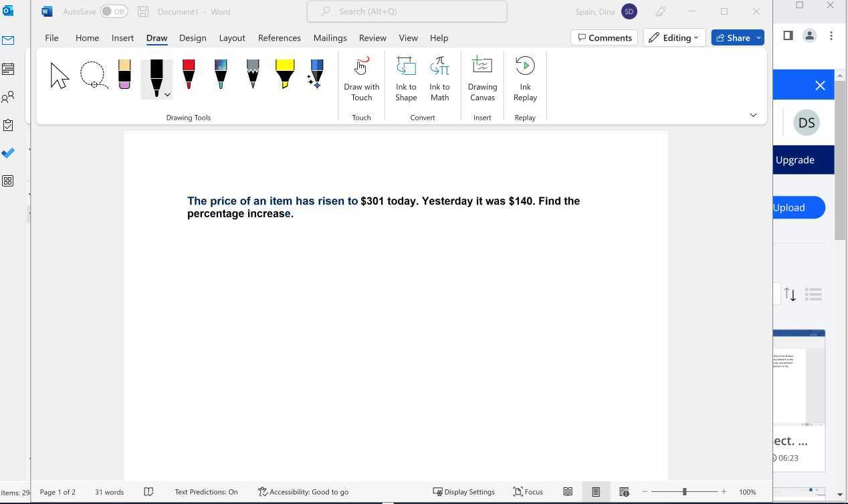This screenshot has height=504, width=848.
Task: Switch to Read Mode view
Action: pos(568,492)
